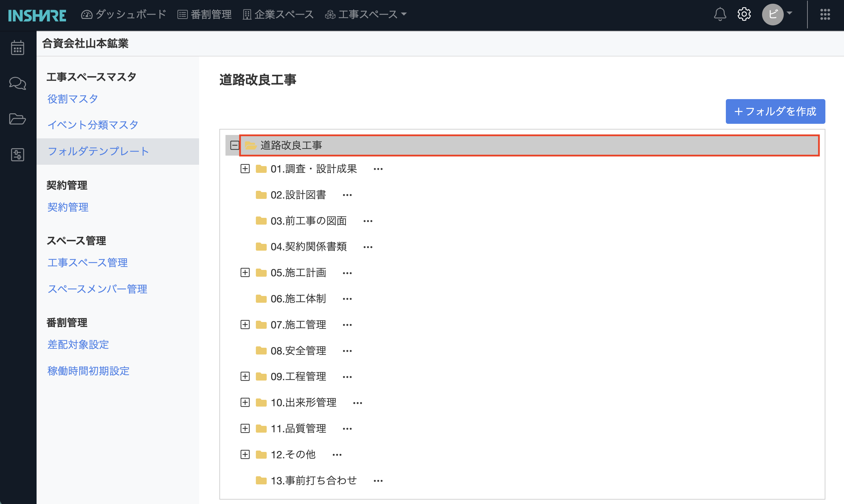The image size is (844, 504).
Task: Open more options for 06.施工体制
Action: coord(347,299)
